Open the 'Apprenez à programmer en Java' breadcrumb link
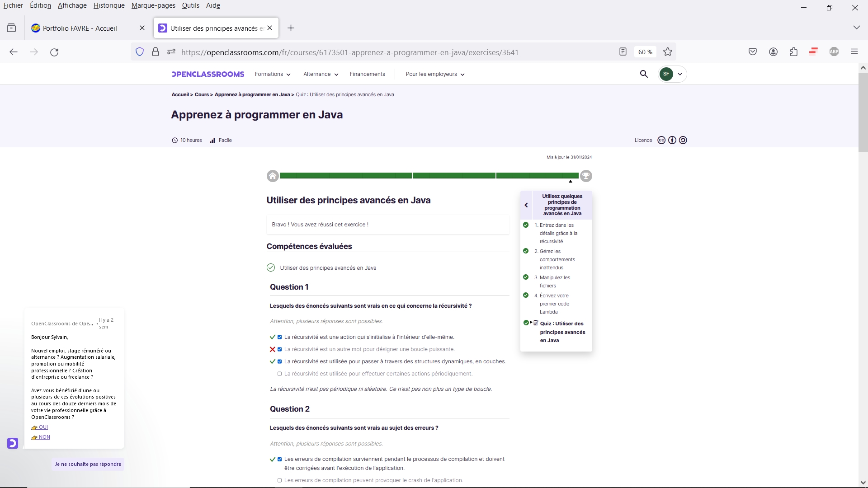868x488 pixels. (x=252, y=94)
